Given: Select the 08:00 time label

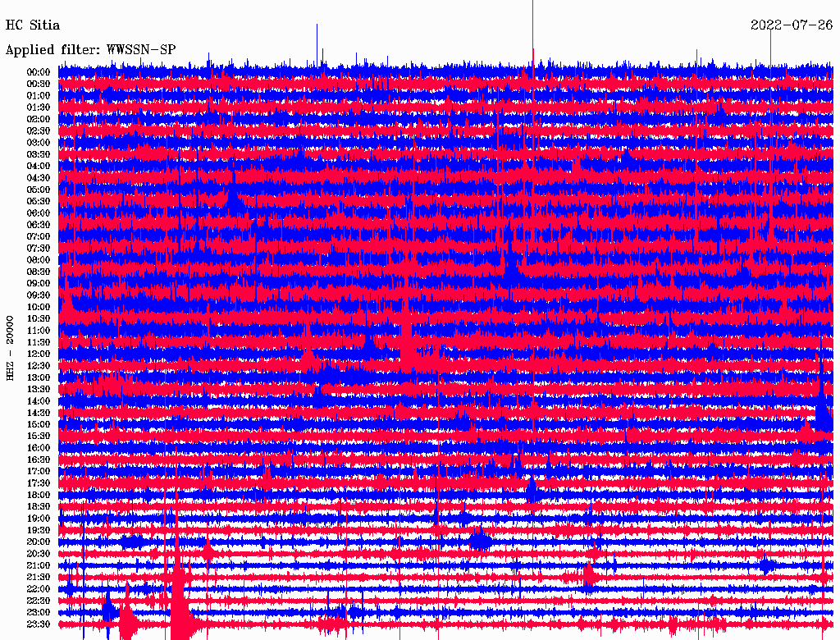Looking at the screenshot, I should [x=39, y=260].
